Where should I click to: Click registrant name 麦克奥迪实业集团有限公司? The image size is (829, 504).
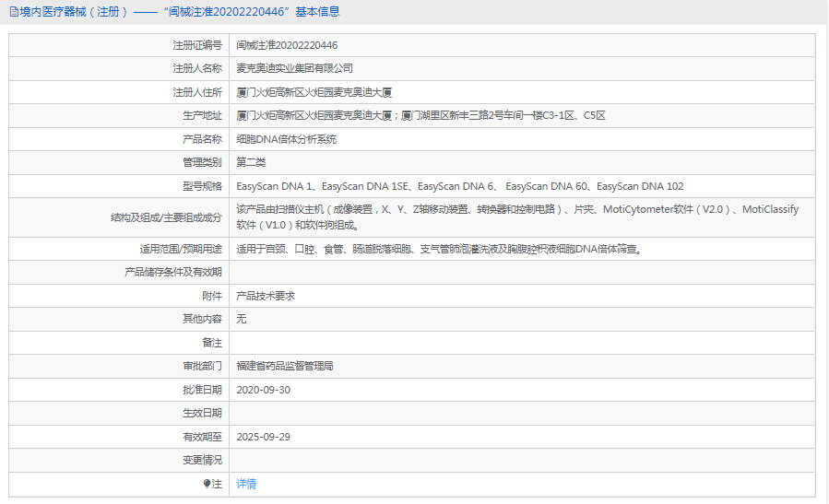pyautogui.click(x=295, y=68)
